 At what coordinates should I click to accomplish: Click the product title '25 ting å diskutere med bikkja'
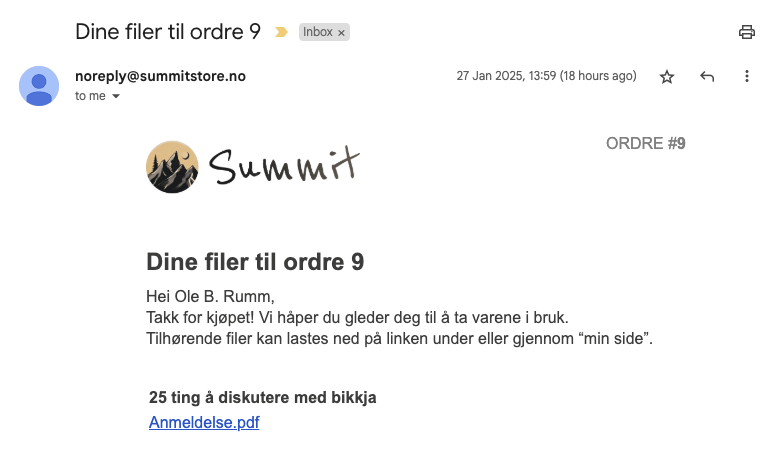(262, 397)
